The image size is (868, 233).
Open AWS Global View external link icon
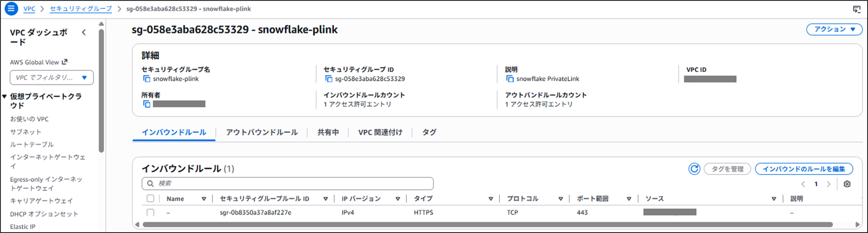[65, 62]
